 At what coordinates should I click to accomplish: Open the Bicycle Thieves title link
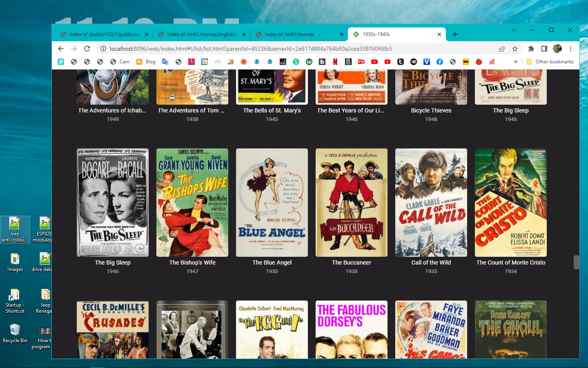click(431, 110)
